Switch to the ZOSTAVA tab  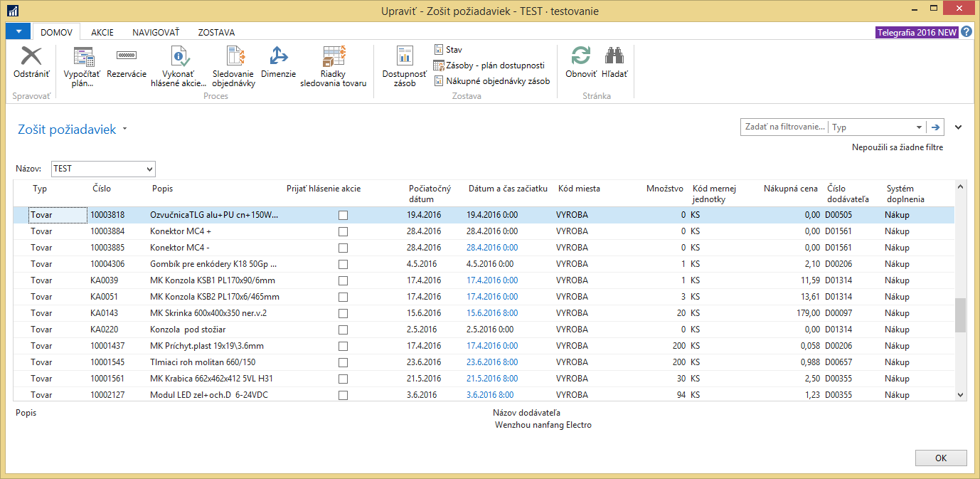coord(216,32)
